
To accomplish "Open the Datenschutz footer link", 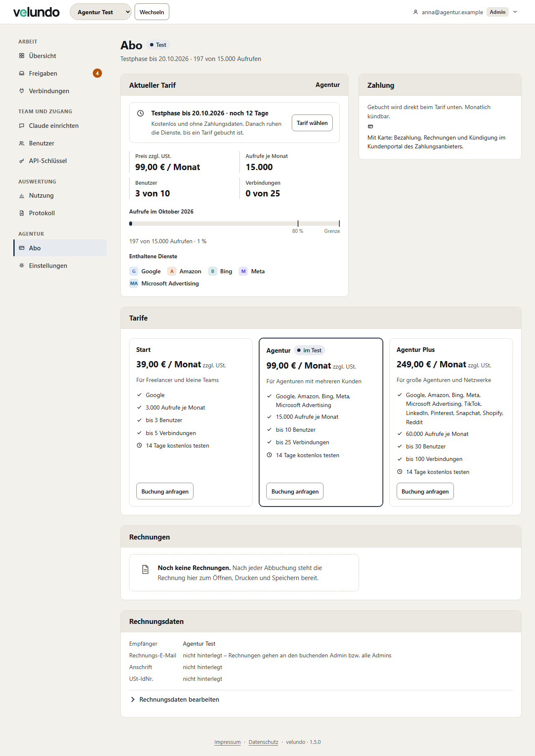I will (263, 742).
